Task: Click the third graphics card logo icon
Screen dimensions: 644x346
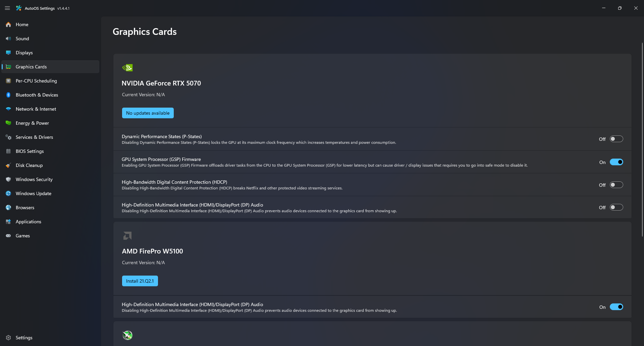Action: pyautogui.click(x=127, y=335)
